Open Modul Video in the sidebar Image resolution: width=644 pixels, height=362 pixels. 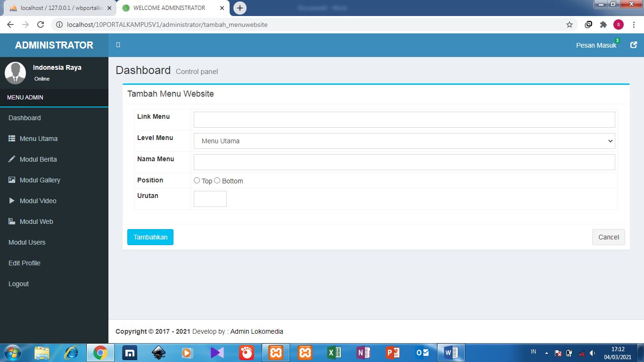38,201
